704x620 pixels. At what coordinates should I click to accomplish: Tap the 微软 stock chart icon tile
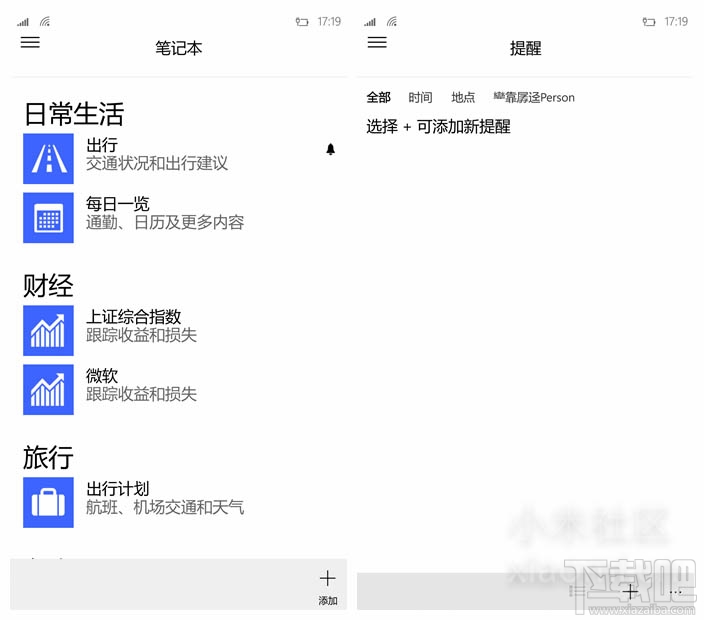pyautogui.click(x=48, y=389)
